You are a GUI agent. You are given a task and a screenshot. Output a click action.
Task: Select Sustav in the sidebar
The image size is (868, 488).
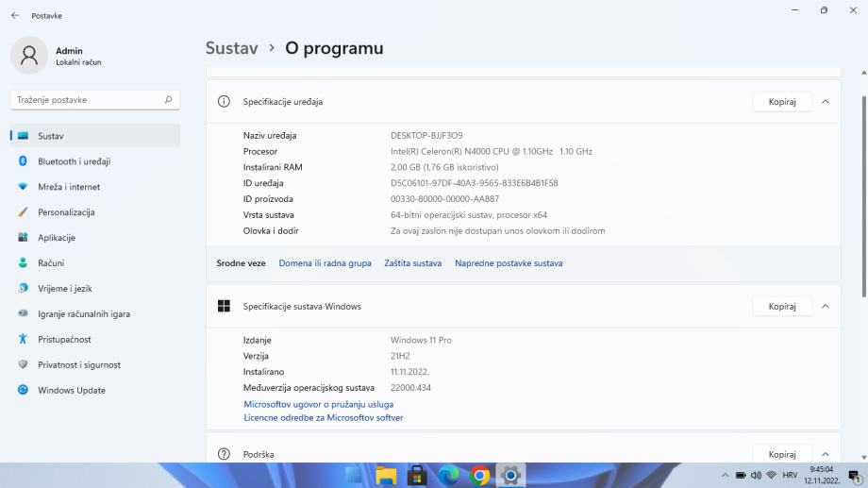tap(95, 136)
